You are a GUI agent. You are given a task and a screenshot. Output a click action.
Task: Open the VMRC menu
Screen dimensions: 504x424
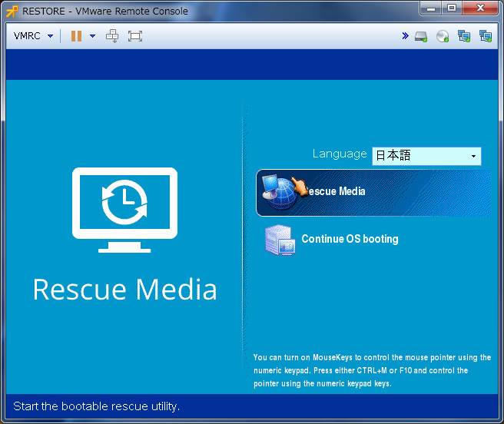coord(33,36)
